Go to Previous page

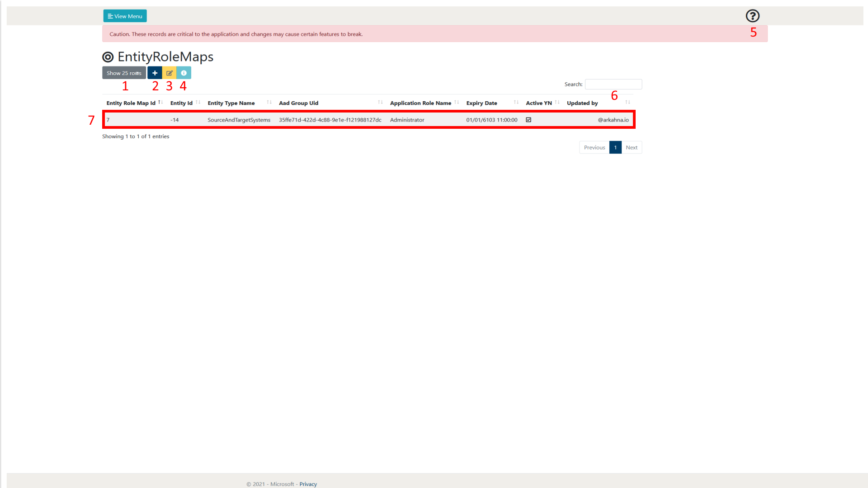pyautogui.click(x=594, y=147)
